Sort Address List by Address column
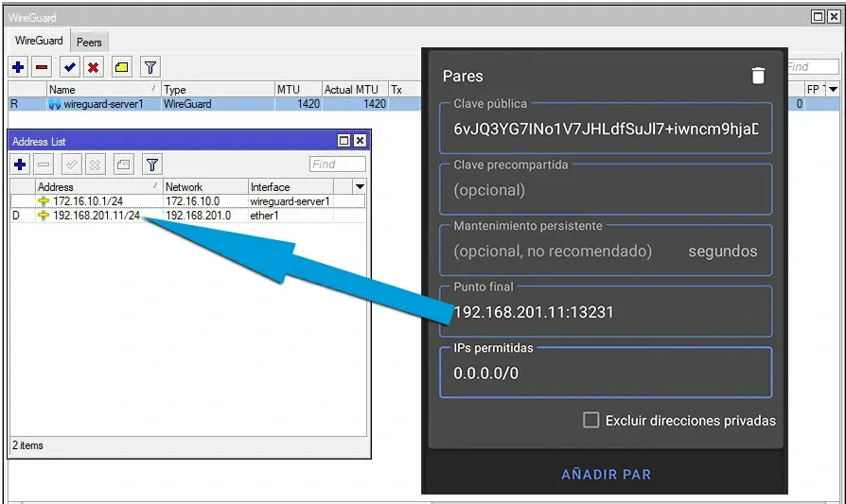This screenshot has height=504, width=846. [x=98, y=186]
